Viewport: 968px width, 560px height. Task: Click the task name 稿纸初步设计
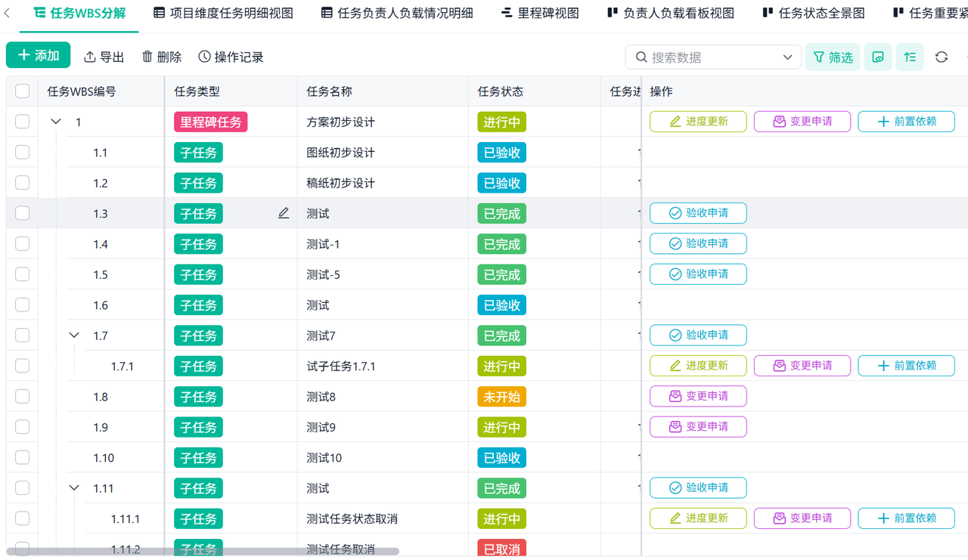(340, 183)
